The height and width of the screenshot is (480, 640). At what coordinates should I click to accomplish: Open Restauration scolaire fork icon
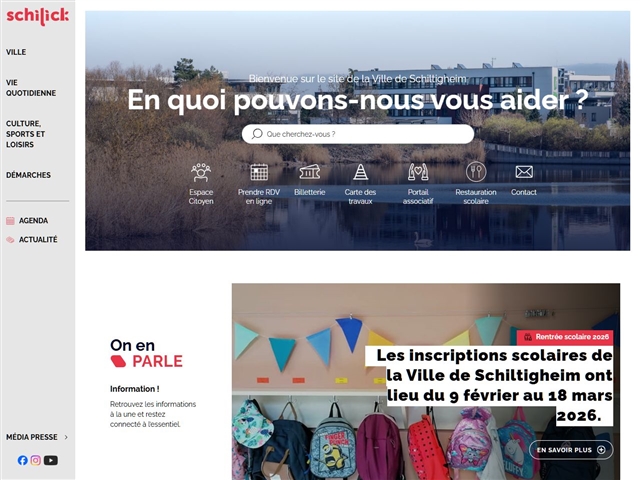(x=476, y=172)
